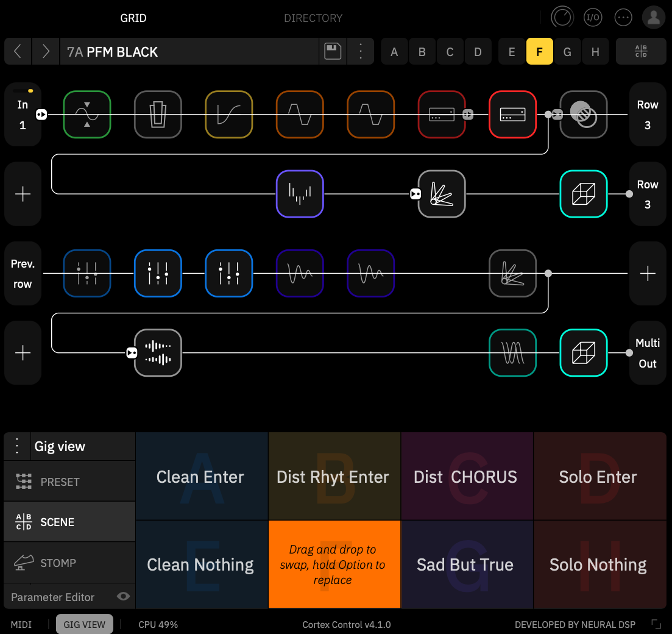The width and height of the screenshot is (672, 634).
Task: Toggle Parameter Editor visibility eye
Action: 124,596
